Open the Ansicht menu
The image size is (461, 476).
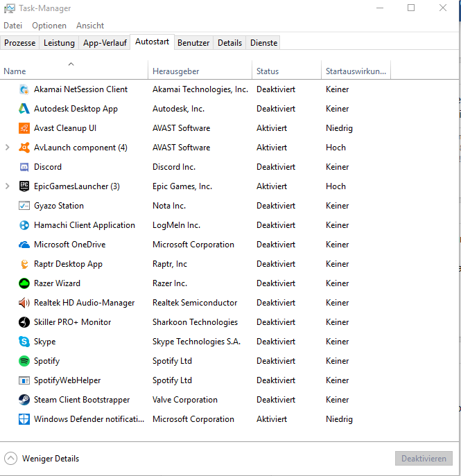pos(90,26)
